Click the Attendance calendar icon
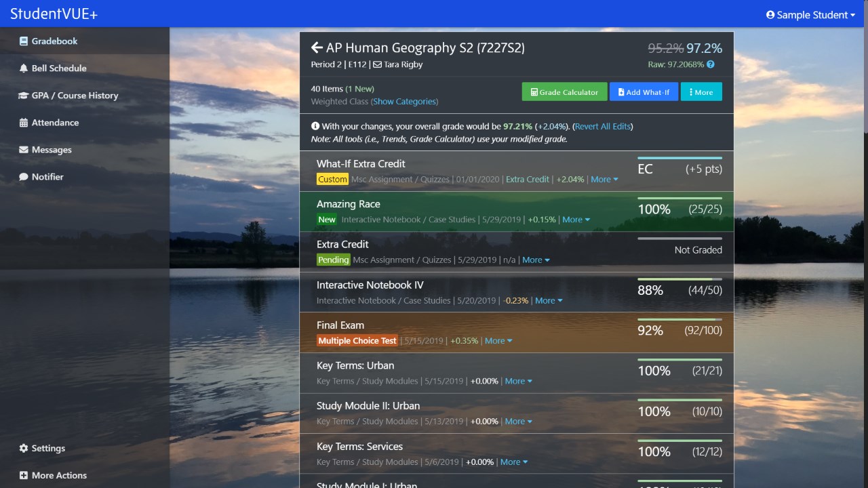Screen dimensions: 868x488 point(24,123)
